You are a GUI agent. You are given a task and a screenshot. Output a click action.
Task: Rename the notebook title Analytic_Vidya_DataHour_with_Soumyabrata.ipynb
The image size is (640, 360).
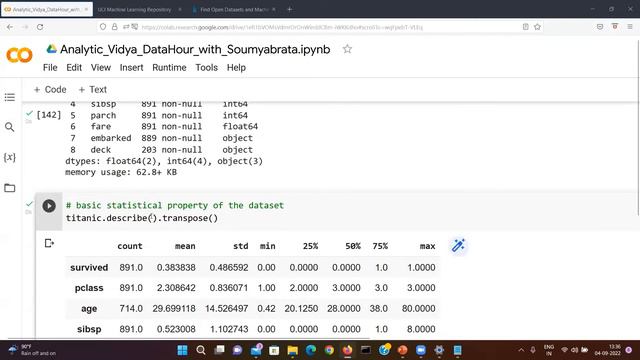(x=195, y=49)
